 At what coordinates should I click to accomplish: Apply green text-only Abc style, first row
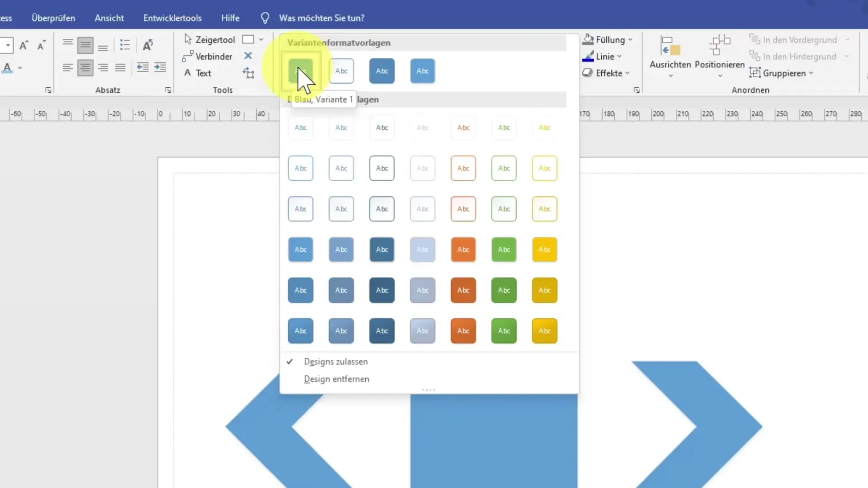[x=504, y=127]
